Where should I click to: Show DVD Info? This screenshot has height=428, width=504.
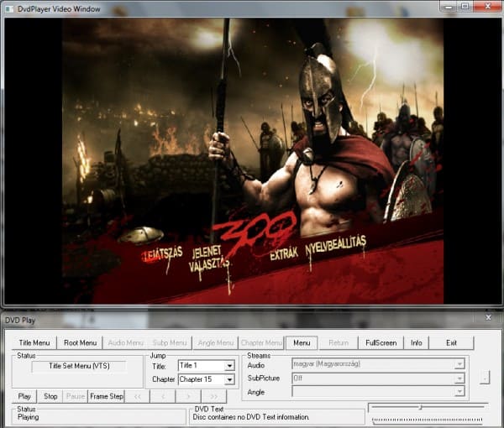(x=416, y=342)
